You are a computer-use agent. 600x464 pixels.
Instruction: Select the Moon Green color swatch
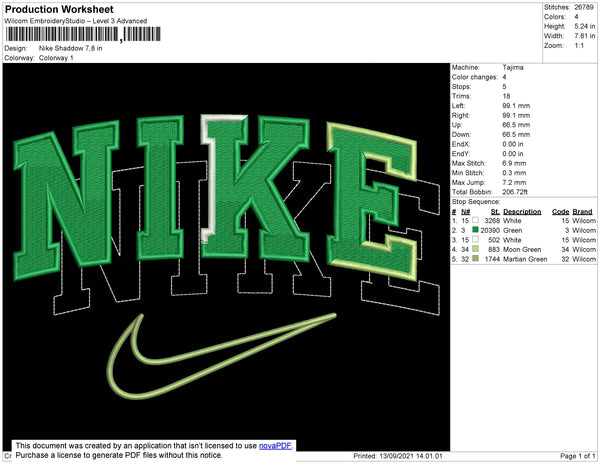[x=475, y=249]
